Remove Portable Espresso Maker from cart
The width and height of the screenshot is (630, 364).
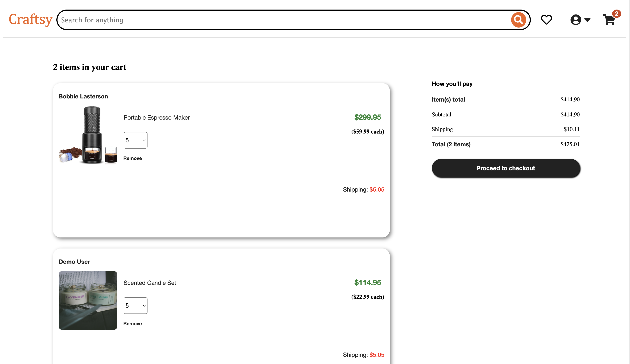132,158
